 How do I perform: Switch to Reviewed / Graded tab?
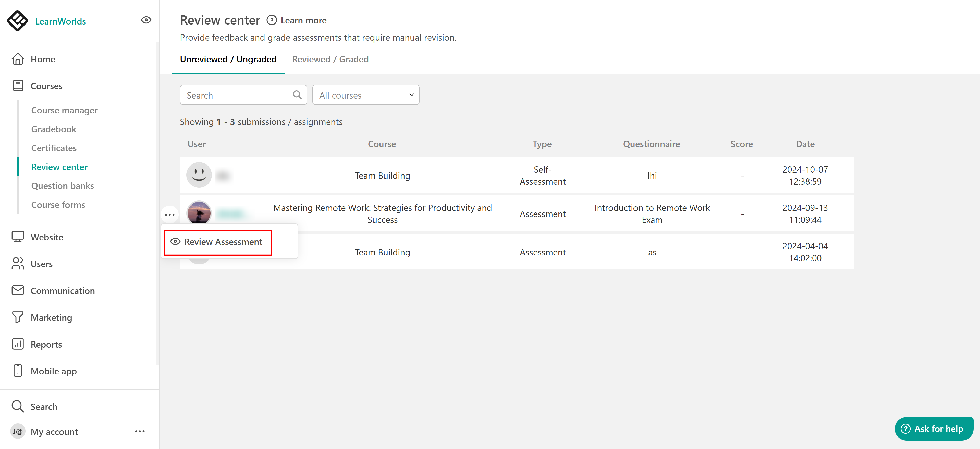point(330,60)
